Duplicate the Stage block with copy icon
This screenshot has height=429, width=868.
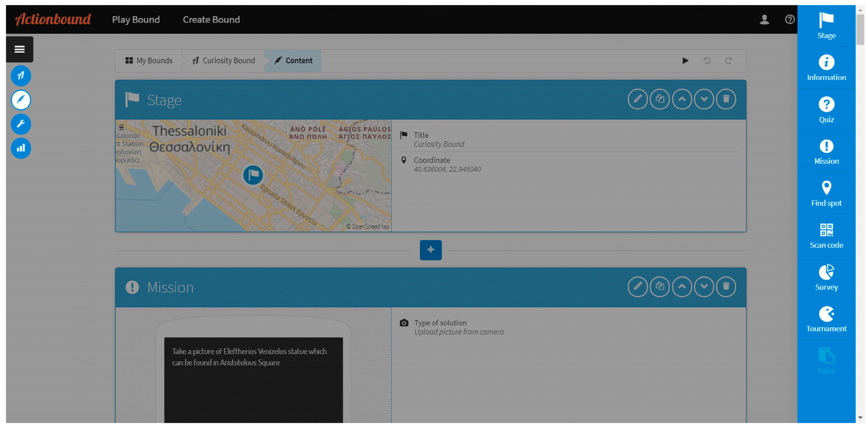click(x=659, y=99)
